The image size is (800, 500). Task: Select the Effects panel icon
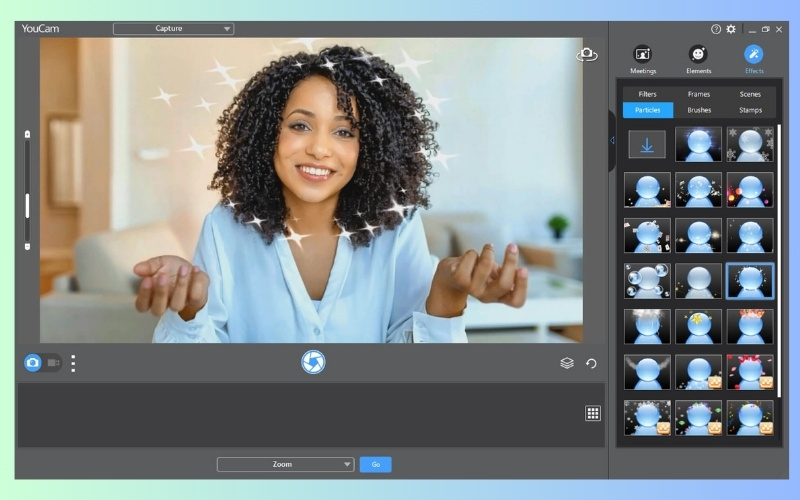(x=754, y=54)
